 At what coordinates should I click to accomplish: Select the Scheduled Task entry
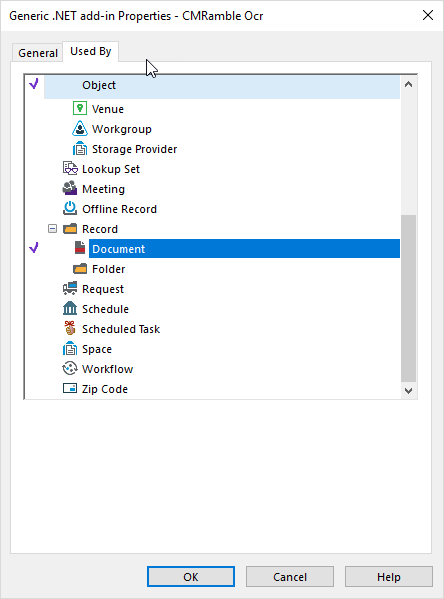(121, 329)
